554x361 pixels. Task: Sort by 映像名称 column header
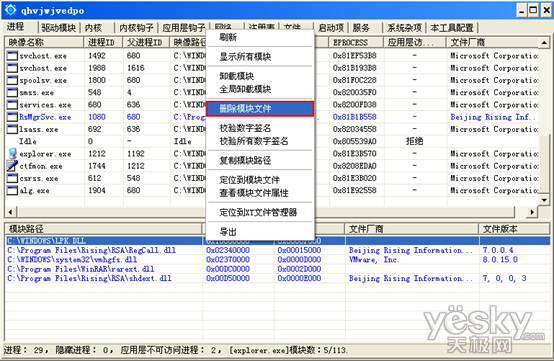point(45,42)
